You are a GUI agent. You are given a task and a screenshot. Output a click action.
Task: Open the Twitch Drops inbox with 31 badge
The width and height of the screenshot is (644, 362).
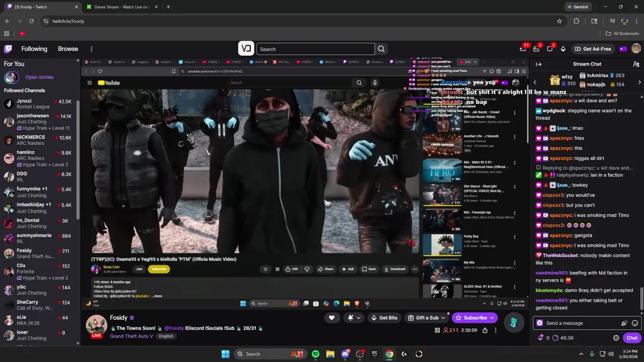point(523,49)
